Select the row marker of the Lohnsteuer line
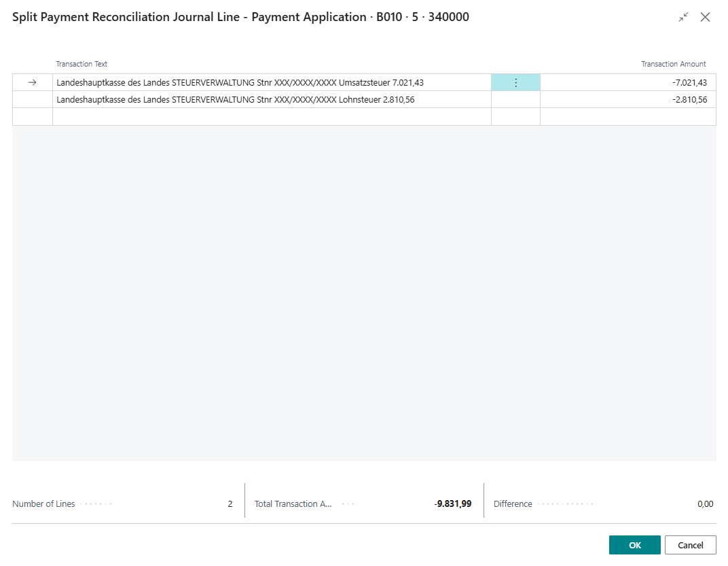Screen dimensions: 728x566 (32, 99)
